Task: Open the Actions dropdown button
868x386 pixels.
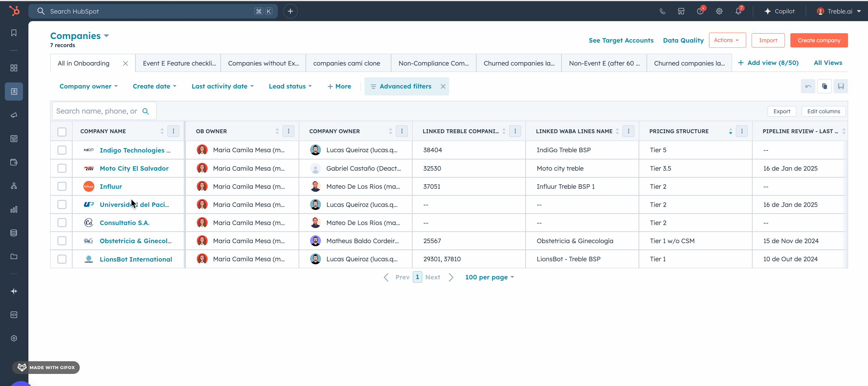Action: [727, 40]
